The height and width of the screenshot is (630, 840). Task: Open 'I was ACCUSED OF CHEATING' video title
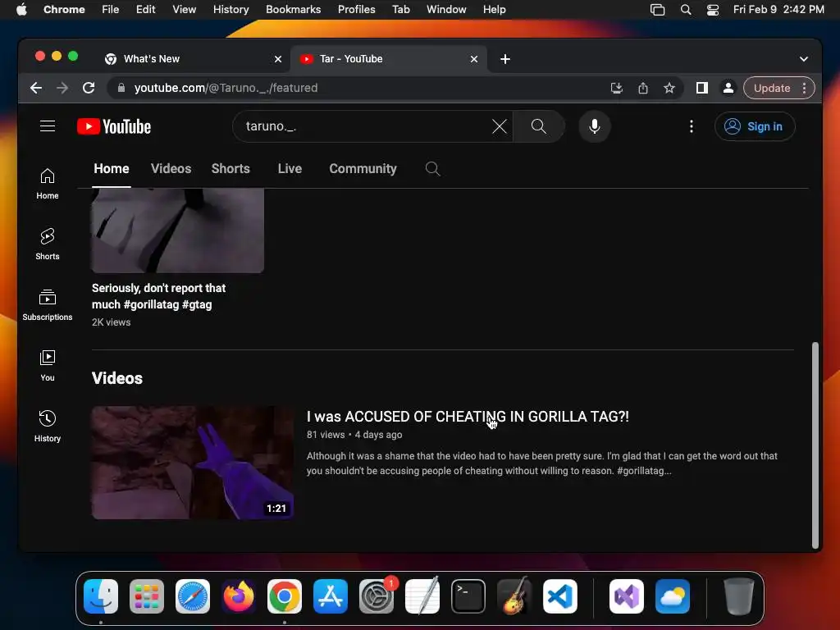tap(468, 416)
